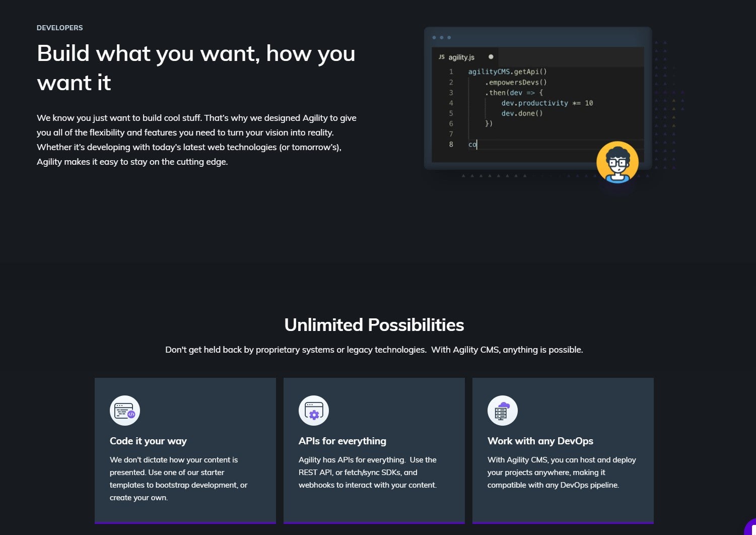Click the subtitle about proprietary systems

[x=374, y=350]
